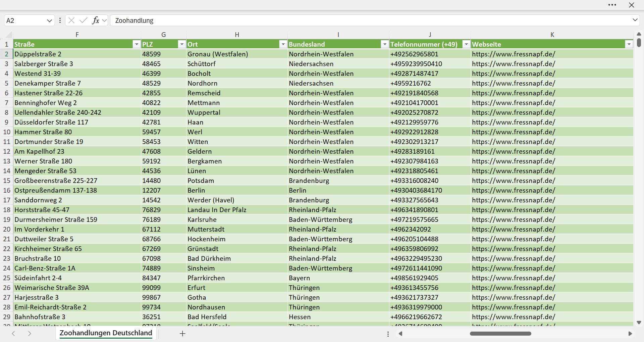Click the Bundesland header cell
The image size is (644, 342).
[338, 44]
